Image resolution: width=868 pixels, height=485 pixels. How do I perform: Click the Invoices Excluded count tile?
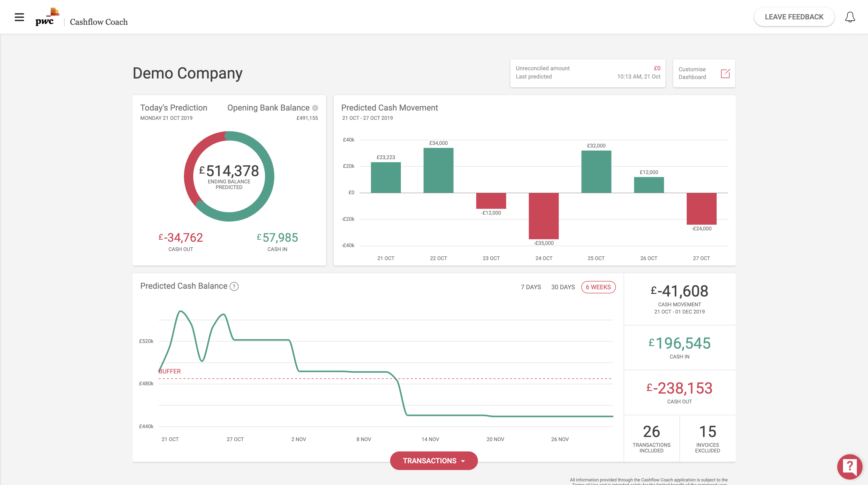[x=707, y=438]
